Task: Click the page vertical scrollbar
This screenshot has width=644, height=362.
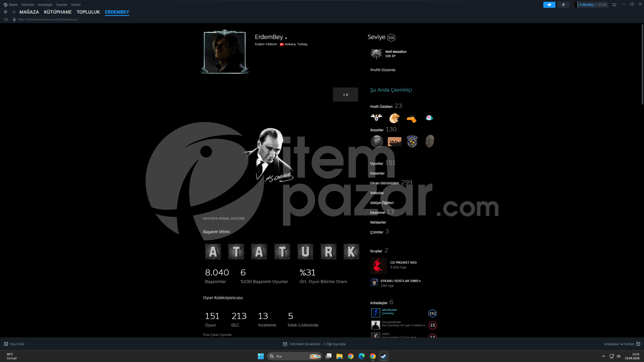Action: (x=642, y=64)
